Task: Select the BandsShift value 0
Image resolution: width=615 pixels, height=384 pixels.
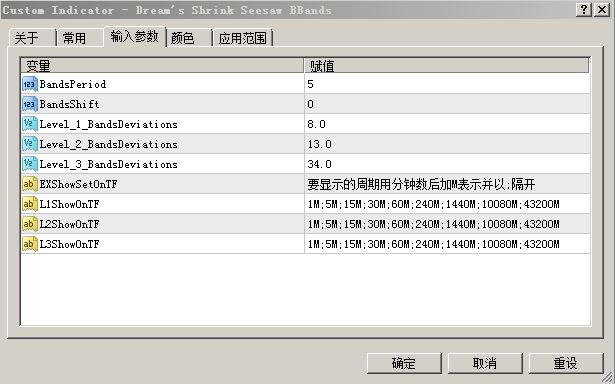Action: (x=310, y=104)
